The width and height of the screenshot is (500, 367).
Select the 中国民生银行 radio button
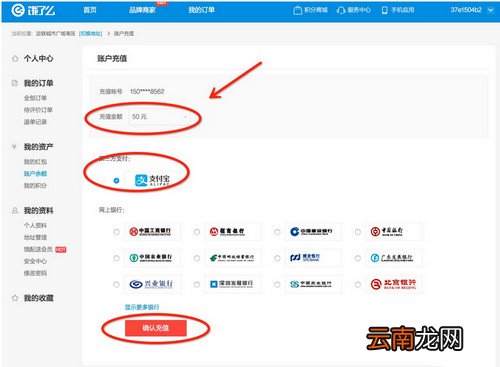point(277,284)
